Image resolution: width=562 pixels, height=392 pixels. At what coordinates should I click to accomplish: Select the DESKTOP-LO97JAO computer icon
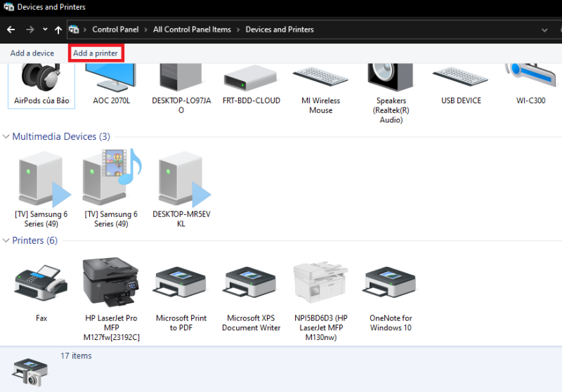tap(181, 77)
